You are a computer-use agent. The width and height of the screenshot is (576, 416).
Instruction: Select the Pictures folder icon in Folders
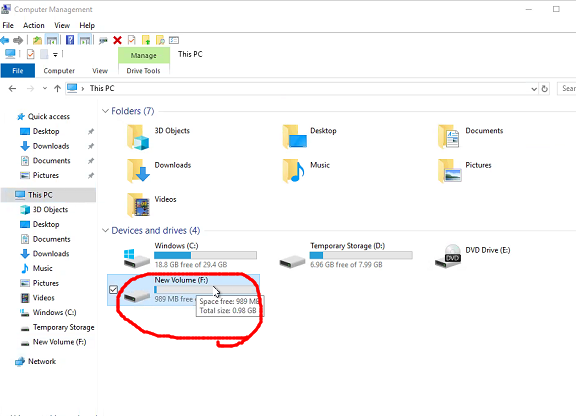(x=450, y=171)
